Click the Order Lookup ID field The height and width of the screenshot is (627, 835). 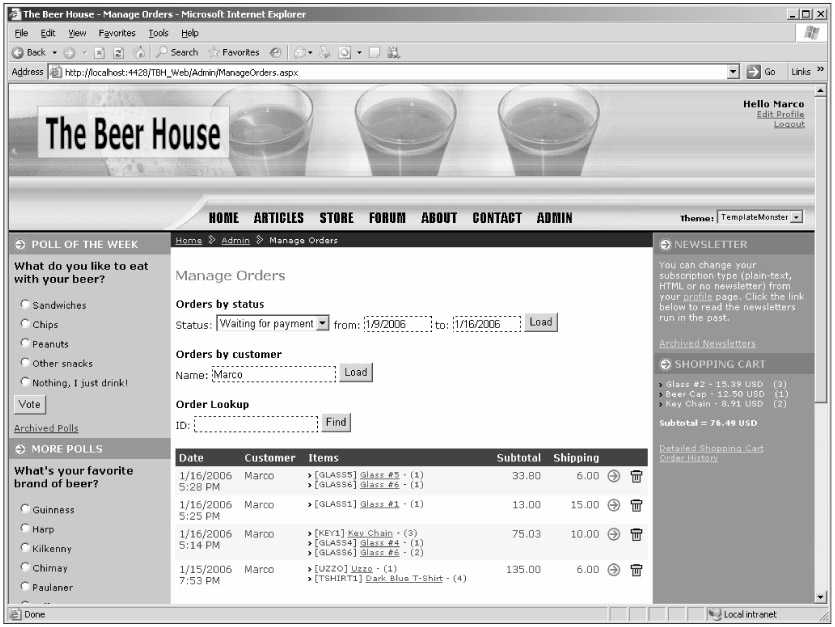pyautogui.click(x=255, y=424)
